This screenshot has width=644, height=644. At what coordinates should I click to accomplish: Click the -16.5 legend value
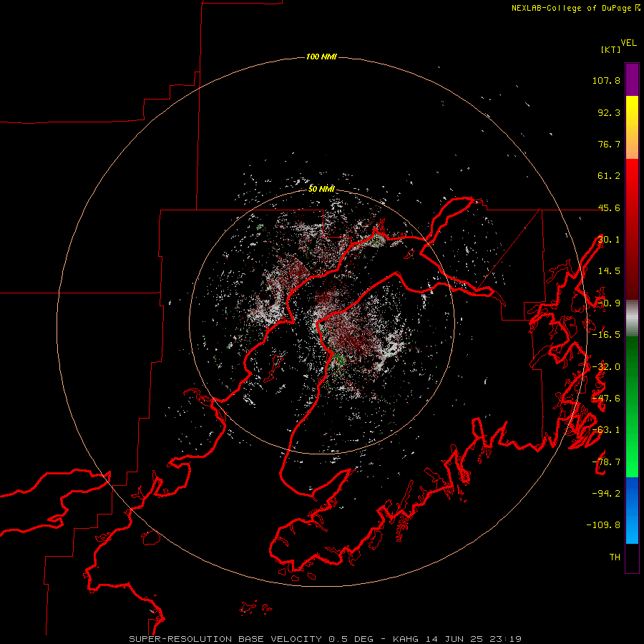[606, 335]
